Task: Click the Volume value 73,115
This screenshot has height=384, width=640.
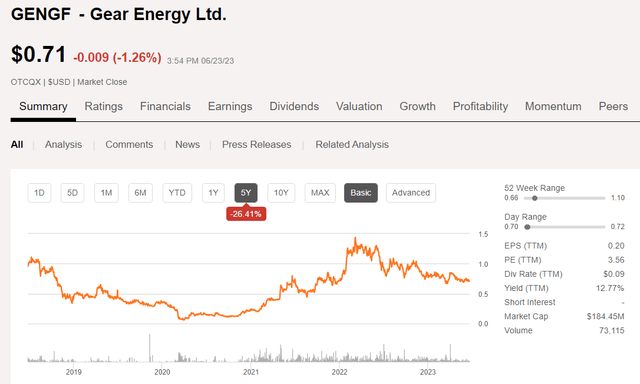Action: 611,331
